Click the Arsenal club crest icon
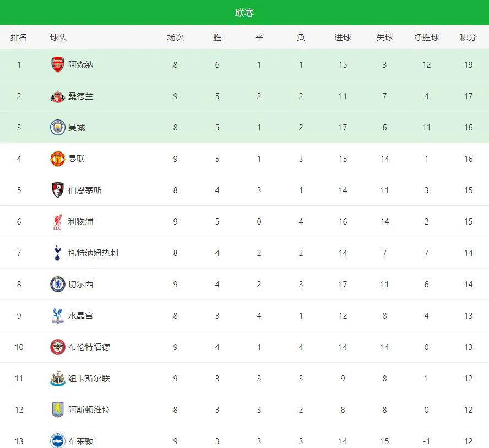489x448 pixels. [58, 64]
